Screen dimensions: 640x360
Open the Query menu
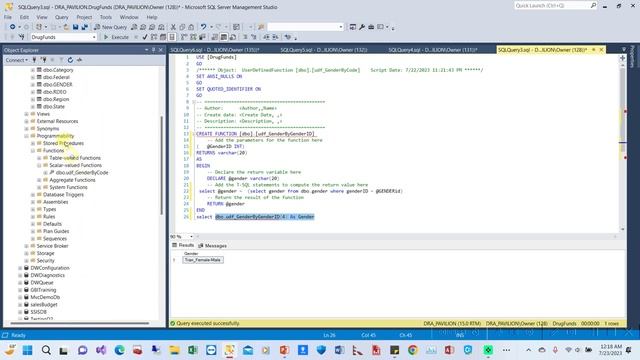[62, 17]
